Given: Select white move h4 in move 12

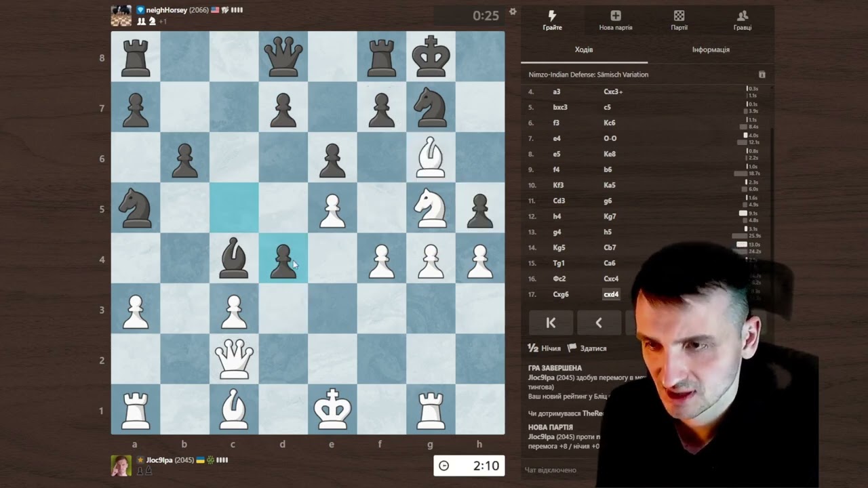Looking at the screenshot, I should tap(557, 216).
